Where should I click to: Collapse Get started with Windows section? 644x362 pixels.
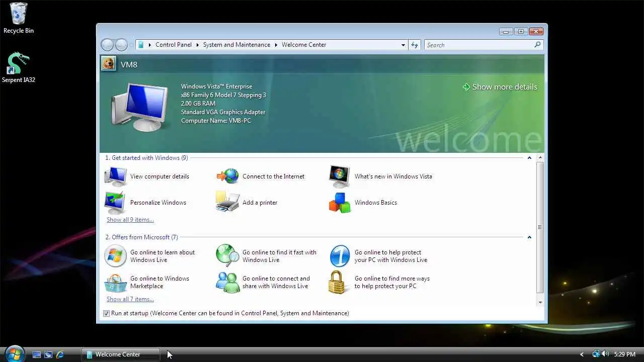click(529, 158)
